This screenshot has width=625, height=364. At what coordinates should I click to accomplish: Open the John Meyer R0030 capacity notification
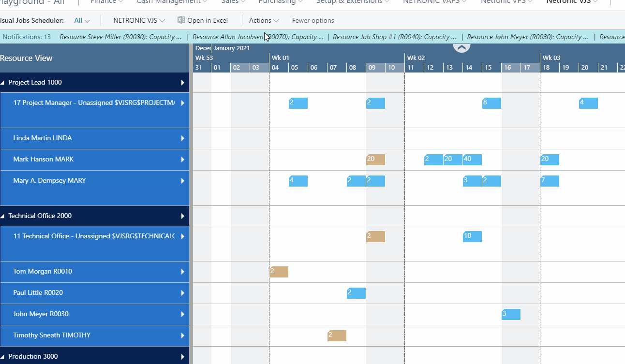[527, 37]
